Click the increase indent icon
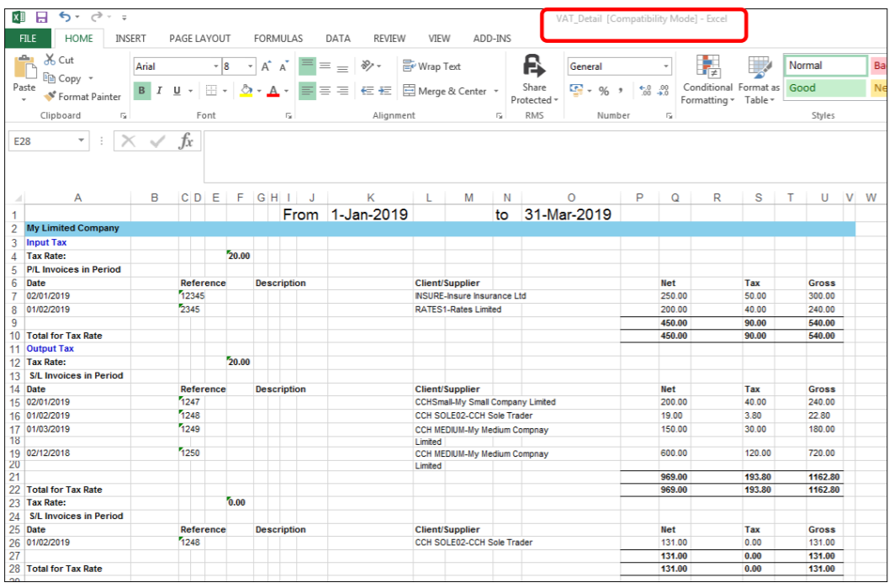This screenshot has height=588, width=894. point(385,91)
